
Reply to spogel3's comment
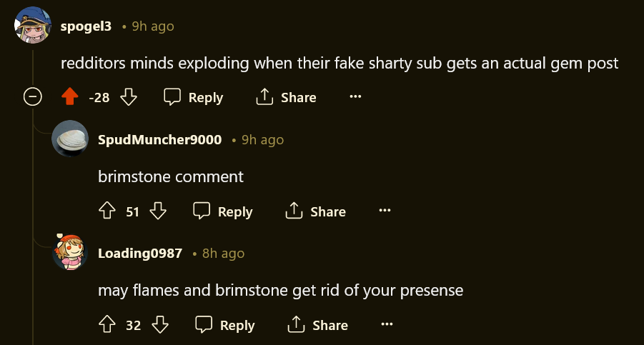pyautogui.click(x=193, y=97)
